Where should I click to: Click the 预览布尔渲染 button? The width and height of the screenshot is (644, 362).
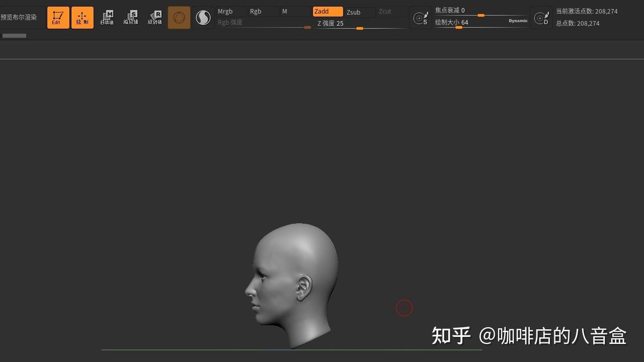tap(20, 17)
